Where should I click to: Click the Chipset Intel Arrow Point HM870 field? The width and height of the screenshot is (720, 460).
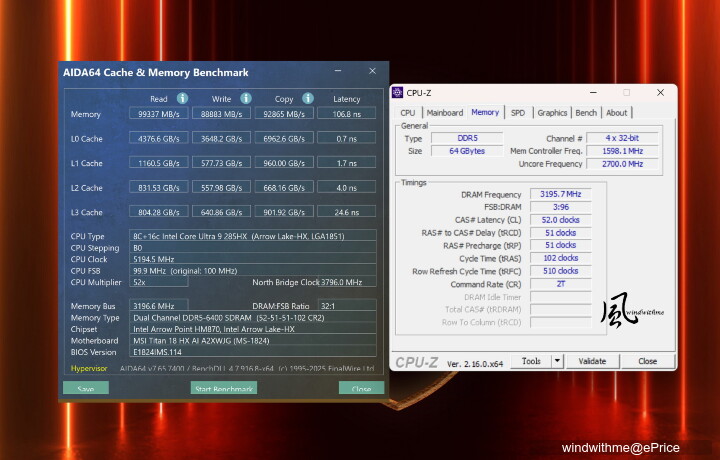pyautogui.click(x=253, y=329)
